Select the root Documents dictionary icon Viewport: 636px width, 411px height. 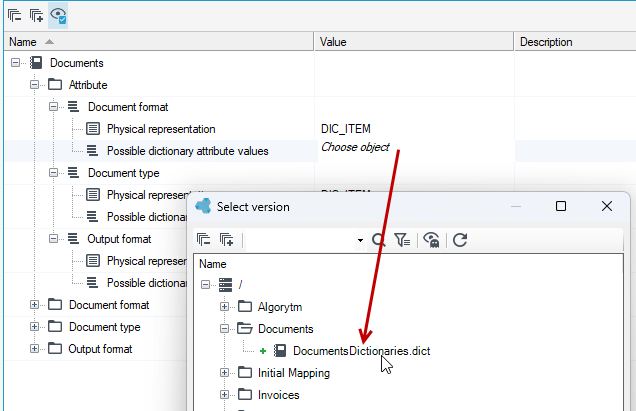(x=36, y=63)
